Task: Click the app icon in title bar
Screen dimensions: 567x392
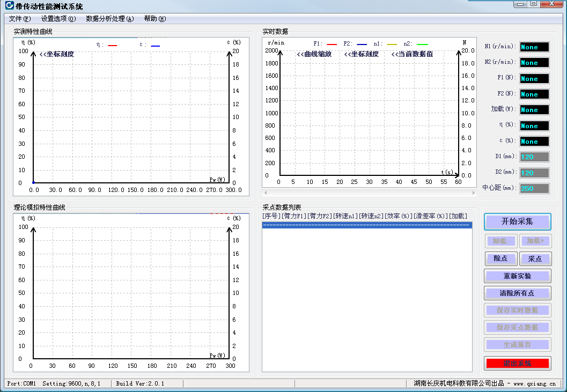Action: tap(9, 6)
